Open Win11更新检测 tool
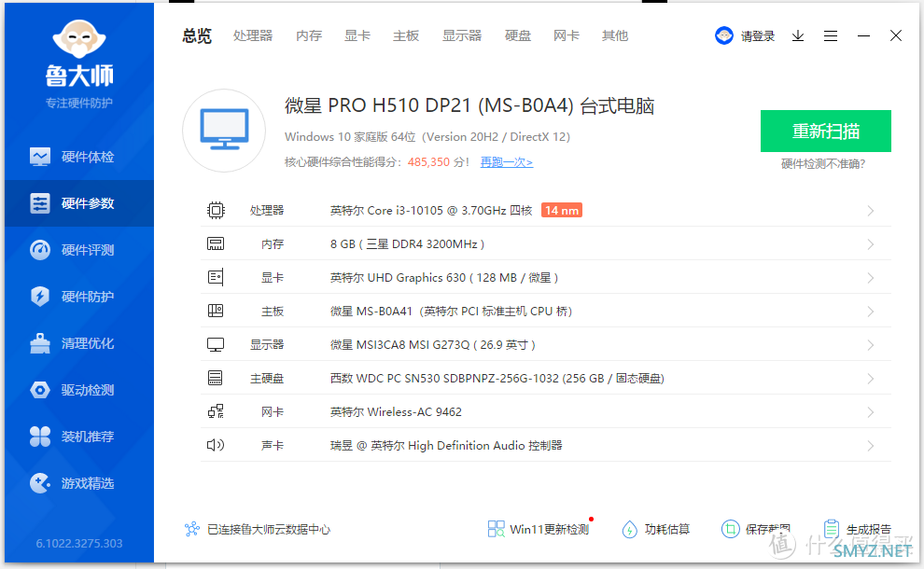The image size is (924, 569). tap(539, 529)
